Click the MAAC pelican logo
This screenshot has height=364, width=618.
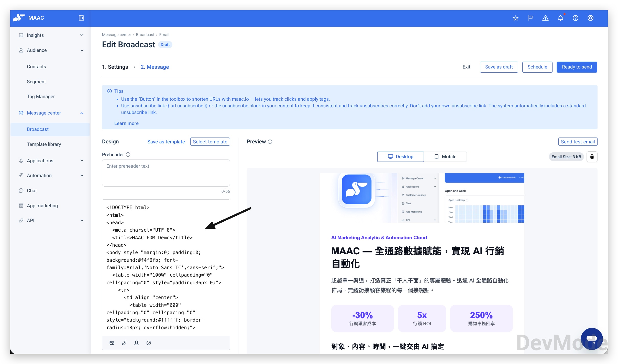click(19, 18)
